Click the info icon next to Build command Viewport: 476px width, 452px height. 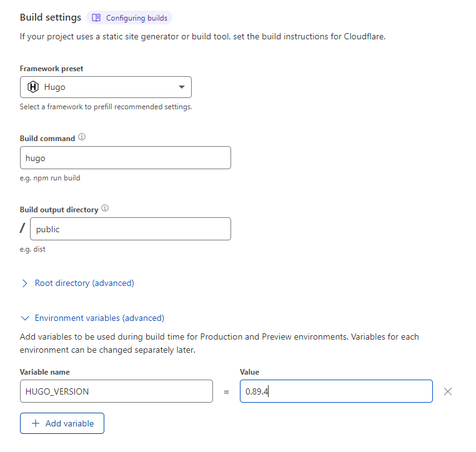tap(82, 137)
